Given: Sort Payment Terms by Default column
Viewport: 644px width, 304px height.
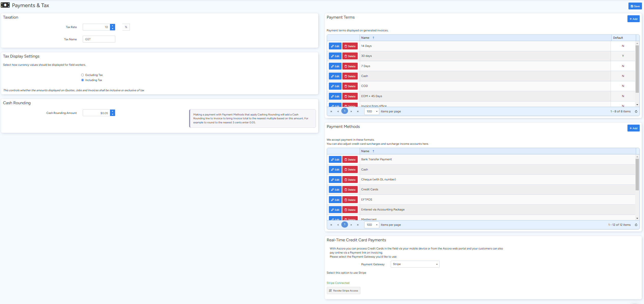Looking at the screenshot, I should (618, 38).
